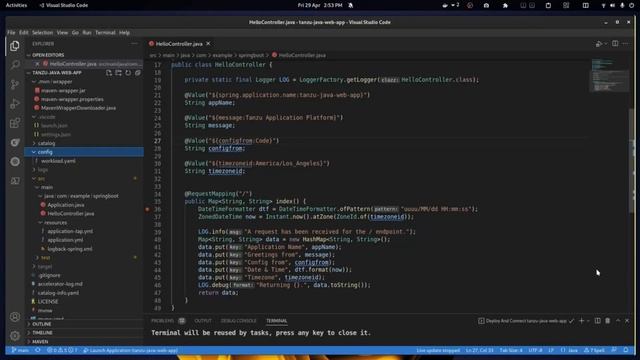Collapse the config folder
Viewport: 640px width, 360px height.
[x=45, y=152]
